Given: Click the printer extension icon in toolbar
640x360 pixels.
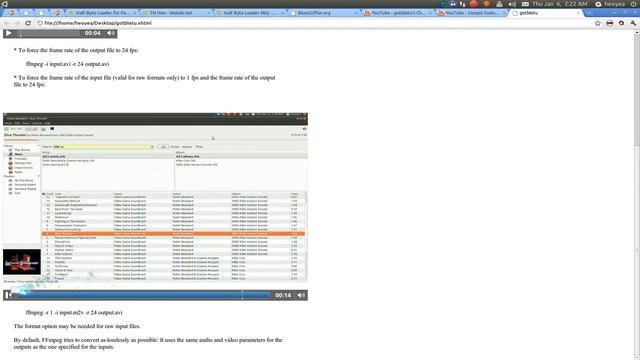Looking at the screenshot, I should pyautogui.click(x=610, y=23).
